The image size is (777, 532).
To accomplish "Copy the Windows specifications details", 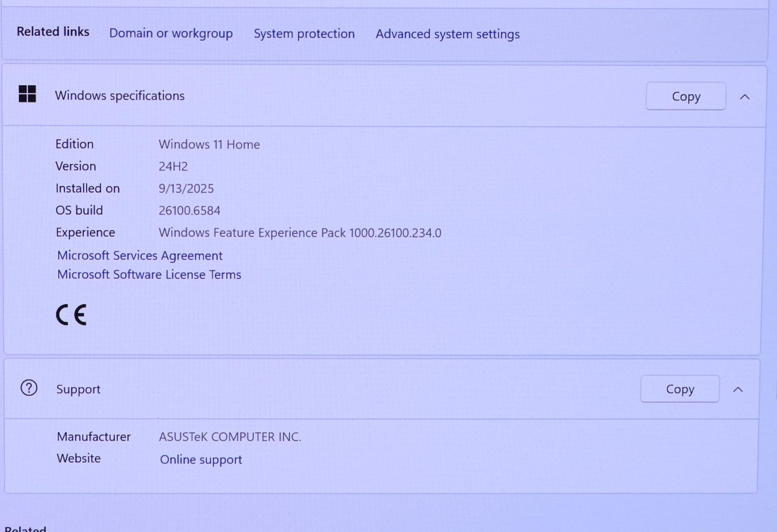I will (685, 97).
